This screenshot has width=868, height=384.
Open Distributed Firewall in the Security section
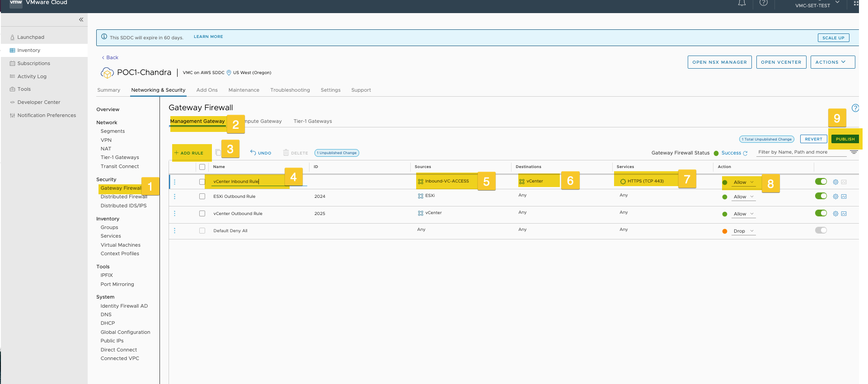(x=124, y=197)
